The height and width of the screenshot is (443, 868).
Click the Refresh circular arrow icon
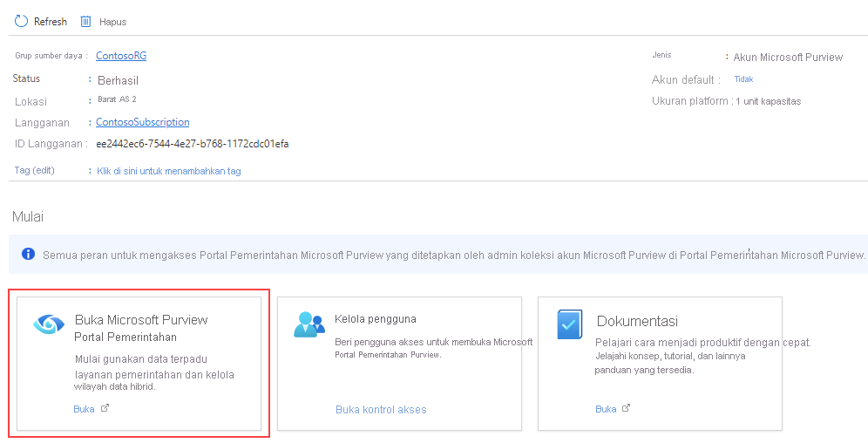coord(21,22)
